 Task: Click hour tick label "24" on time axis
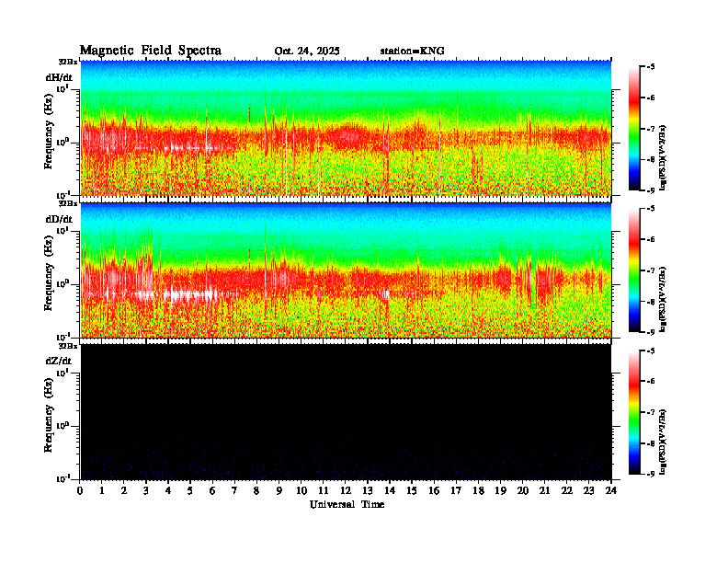[611, 490]
